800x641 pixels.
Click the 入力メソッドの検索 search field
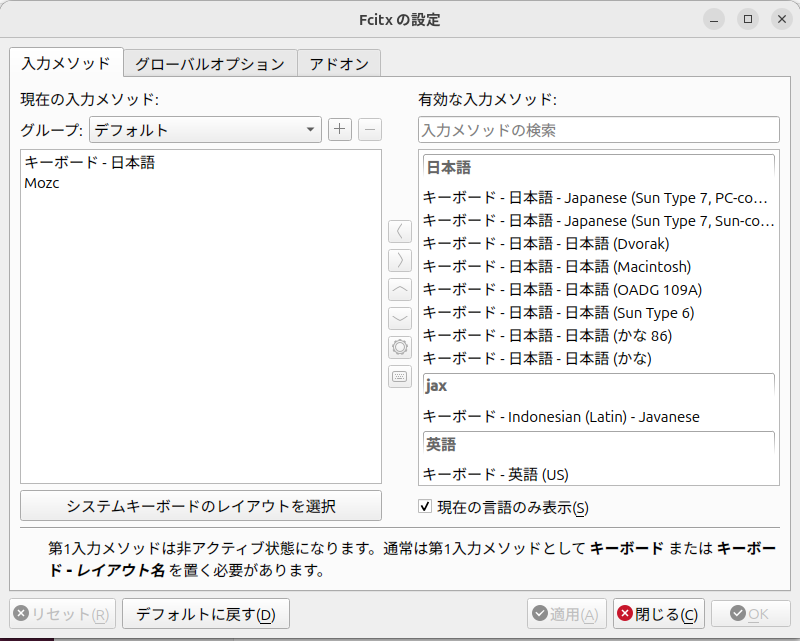point(598,129)
